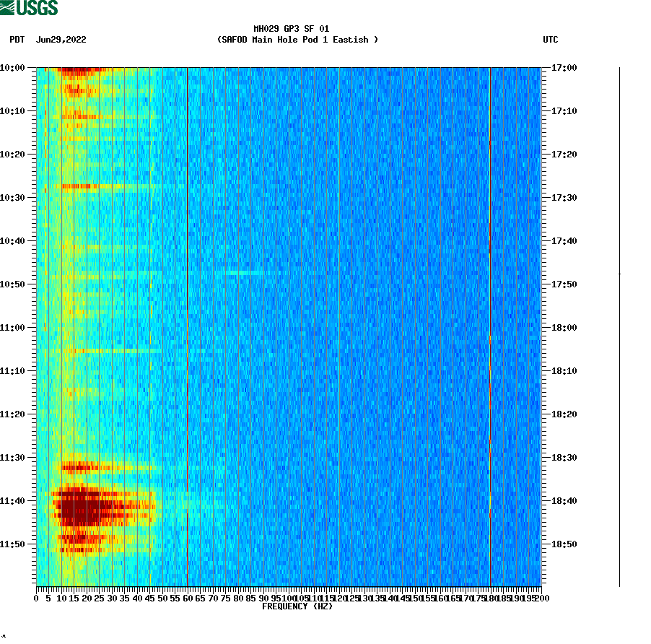Click the vertical intensity scale bar on right
651x644 pixels.
(619, 325)
